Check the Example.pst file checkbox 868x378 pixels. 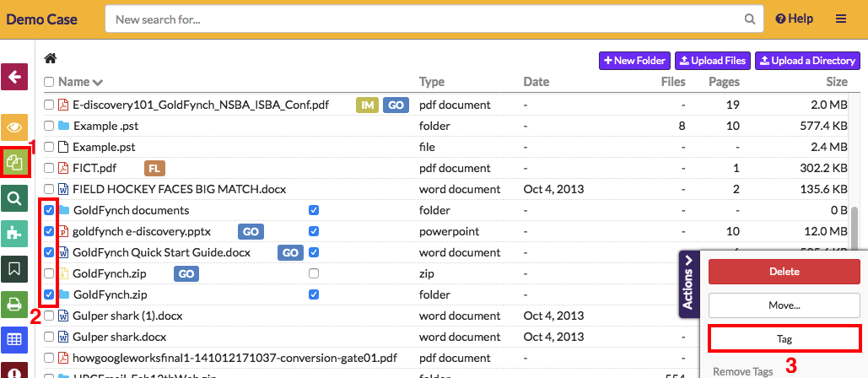tap(49, 147)
